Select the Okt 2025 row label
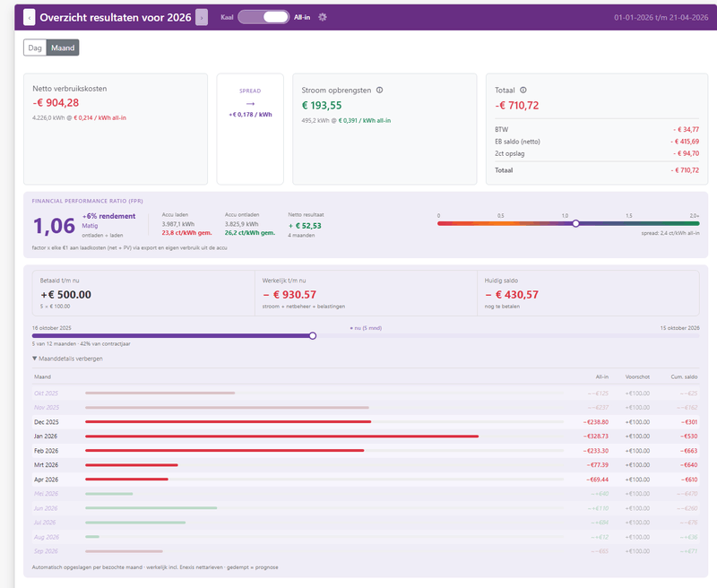The width and height of the screenshot is (717, 588). tap(47, 393)
